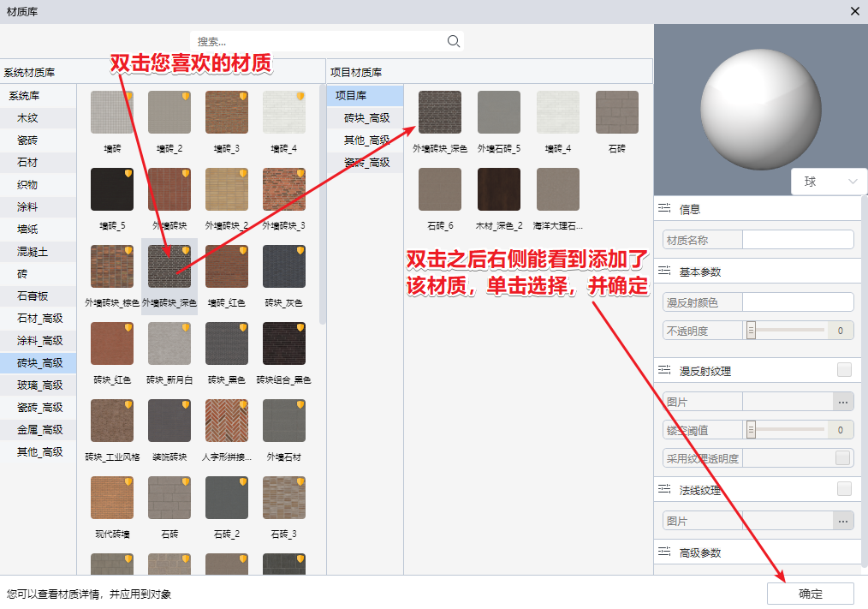Screen dimensions: 868x609
Task: Enable the 漫反射纹理 checkbox
Action: tap(844, 370)
